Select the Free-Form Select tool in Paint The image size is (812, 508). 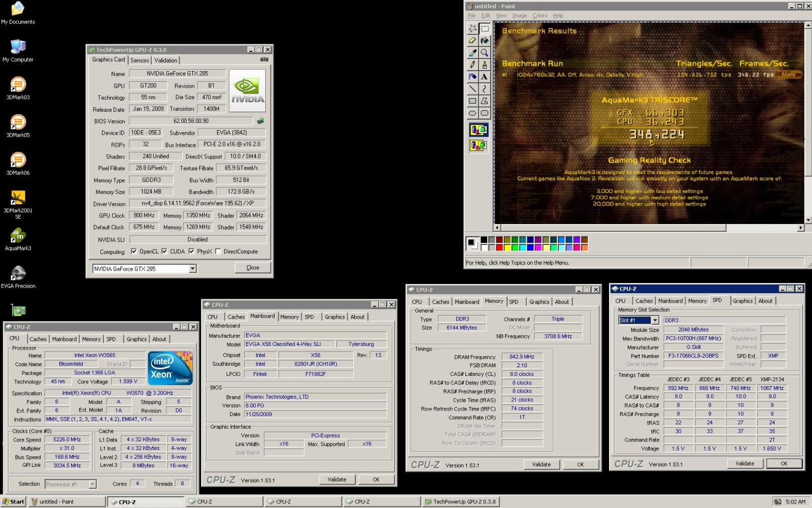(472, 28)
